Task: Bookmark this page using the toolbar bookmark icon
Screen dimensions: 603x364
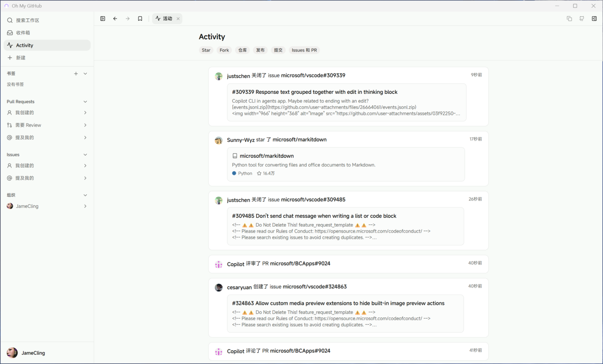Action: 140,18
